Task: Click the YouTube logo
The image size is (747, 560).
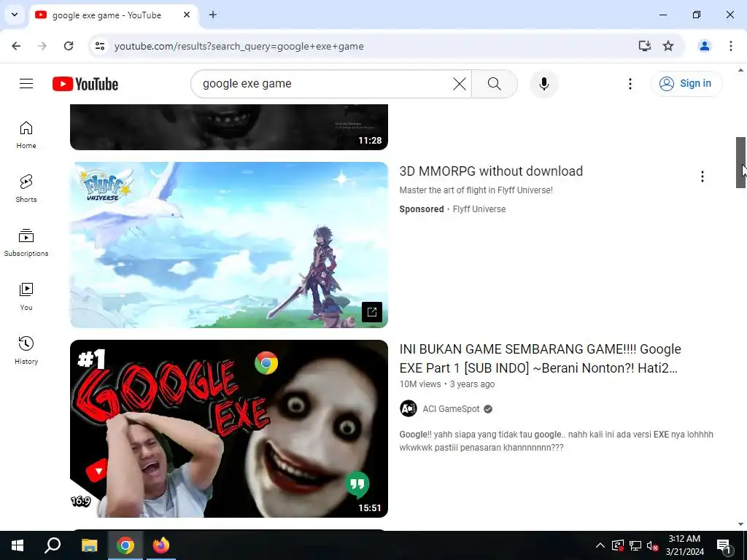Action: coord(85,84)
